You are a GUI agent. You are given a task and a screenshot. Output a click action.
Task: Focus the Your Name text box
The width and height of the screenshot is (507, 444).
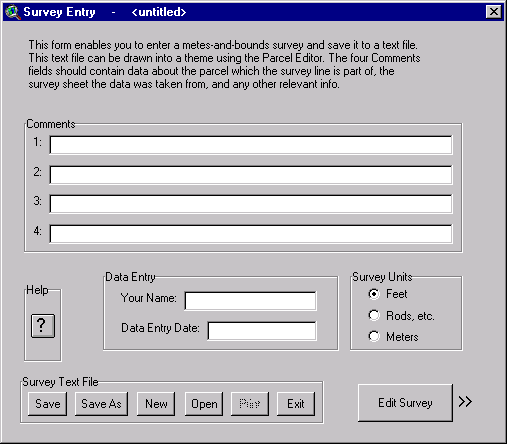[x=250, y=301]
